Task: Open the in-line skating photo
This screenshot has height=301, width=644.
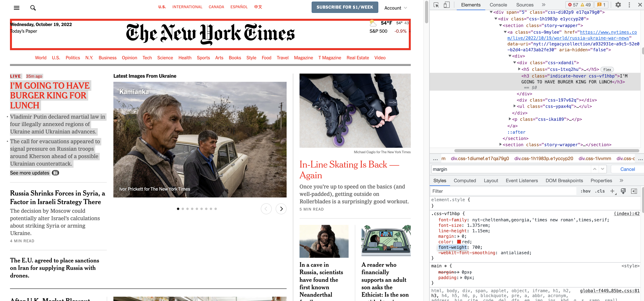Action: [355, 111]
